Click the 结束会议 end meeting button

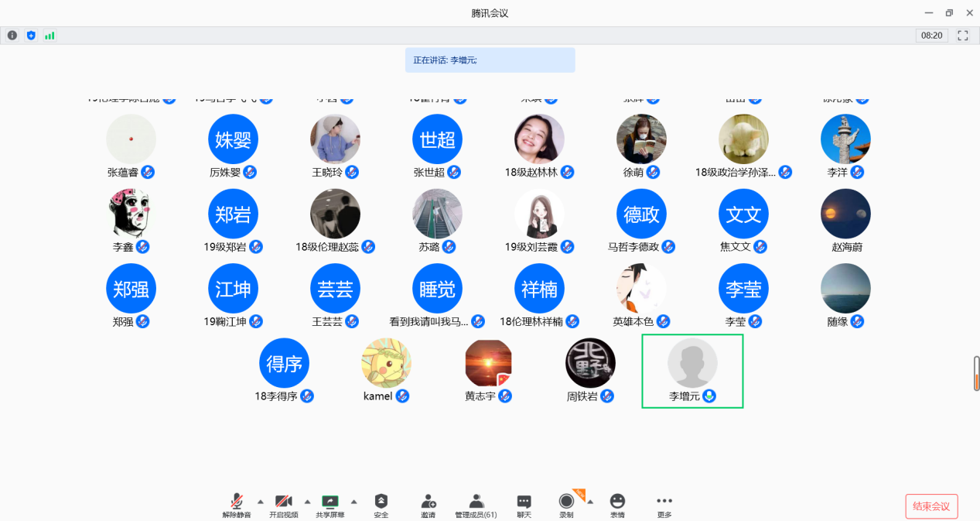(x=931, y=506)
